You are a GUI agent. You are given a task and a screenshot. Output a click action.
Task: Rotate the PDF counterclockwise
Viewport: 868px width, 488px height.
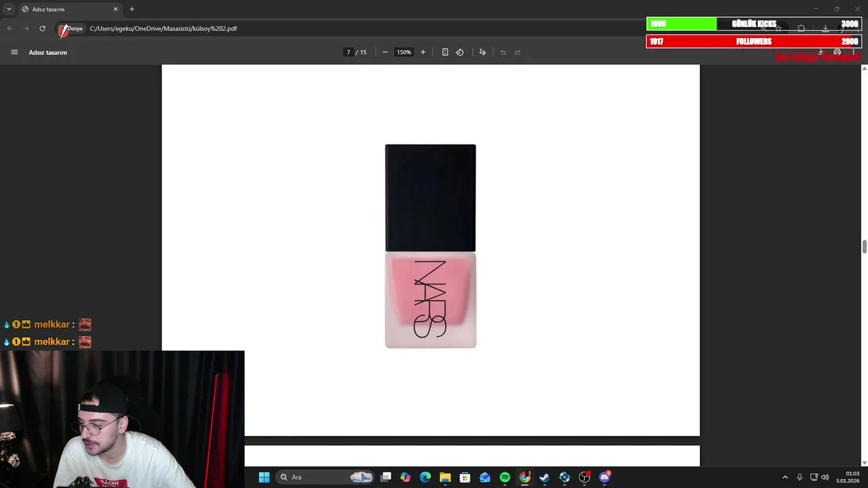click(460, 52)
